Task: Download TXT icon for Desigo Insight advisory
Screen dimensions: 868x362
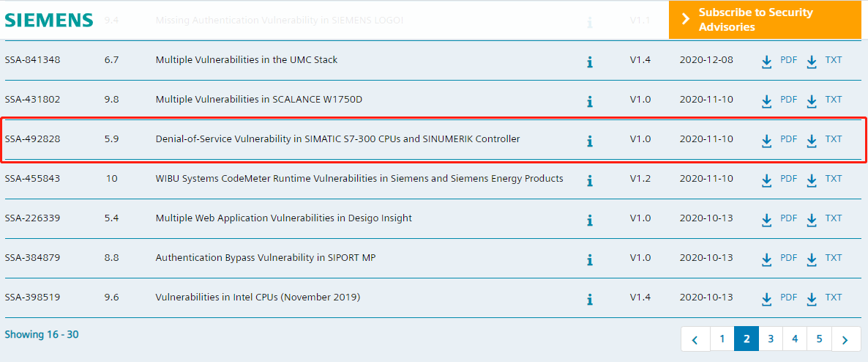Action: 812,220
